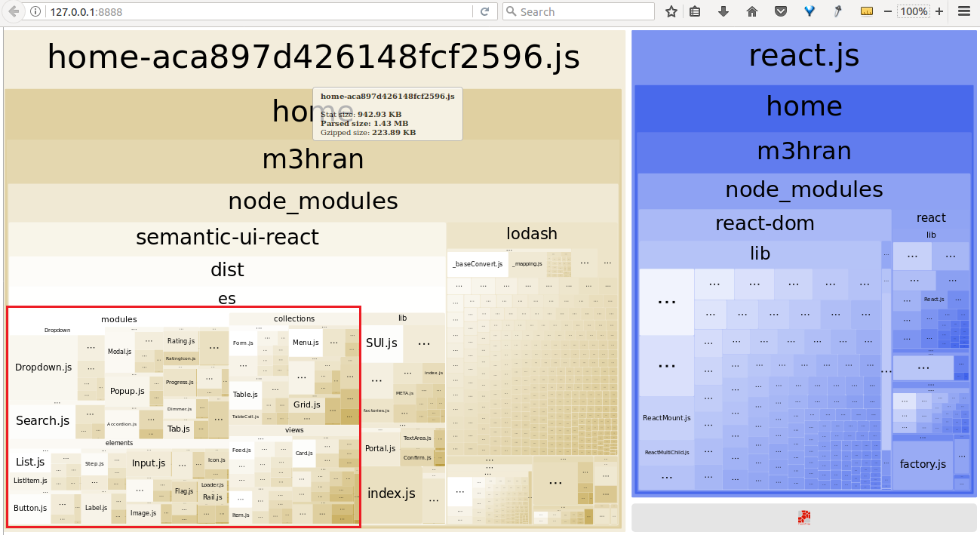Save page to Pocket
Viewport: 980px width, 535px height.
coord(781,11)
